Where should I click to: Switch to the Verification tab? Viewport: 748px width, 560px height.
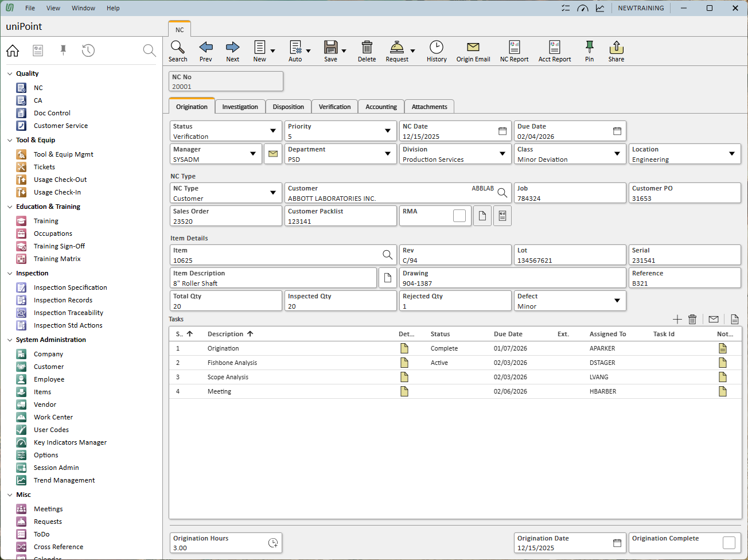(x=335, y=107)
